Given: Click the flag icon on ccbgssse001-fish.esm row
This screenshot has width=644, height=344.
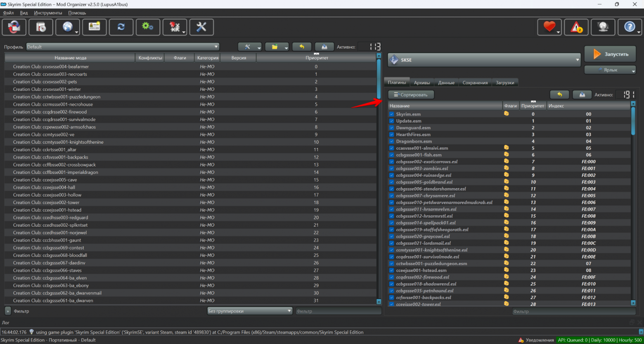Looking at the screenshot, I should (x=506, y=154).
